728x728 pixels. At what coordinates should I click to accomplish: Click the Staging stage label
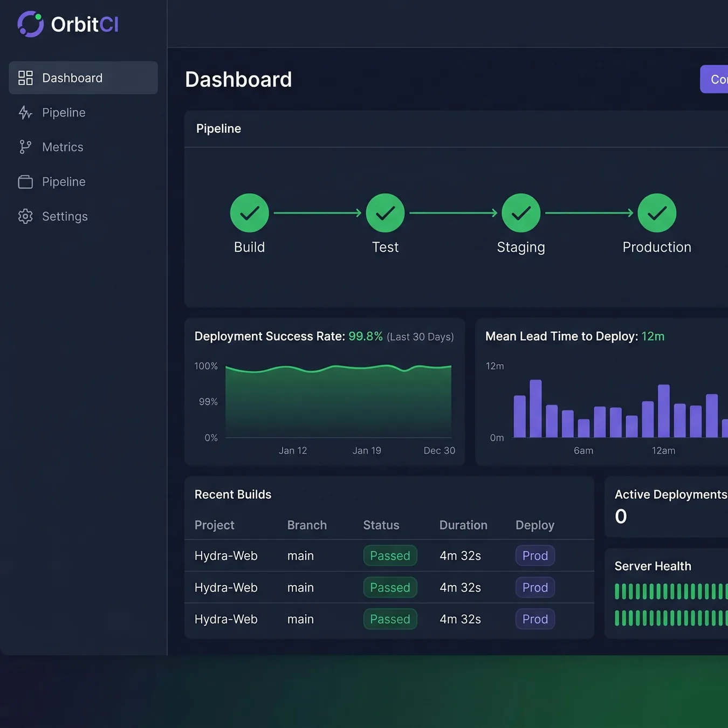tap(521, 248)
